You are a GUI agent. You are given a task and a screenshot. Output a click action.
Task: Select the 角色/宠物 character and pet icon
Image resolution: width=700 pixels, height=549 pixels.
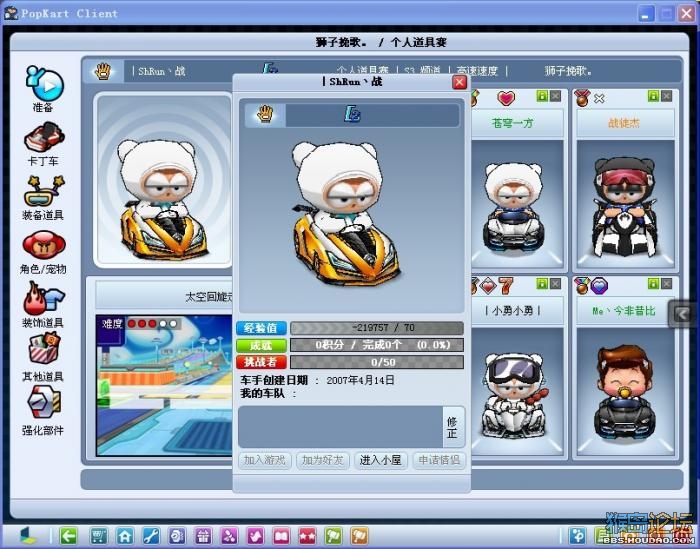(x=44, y=245)
